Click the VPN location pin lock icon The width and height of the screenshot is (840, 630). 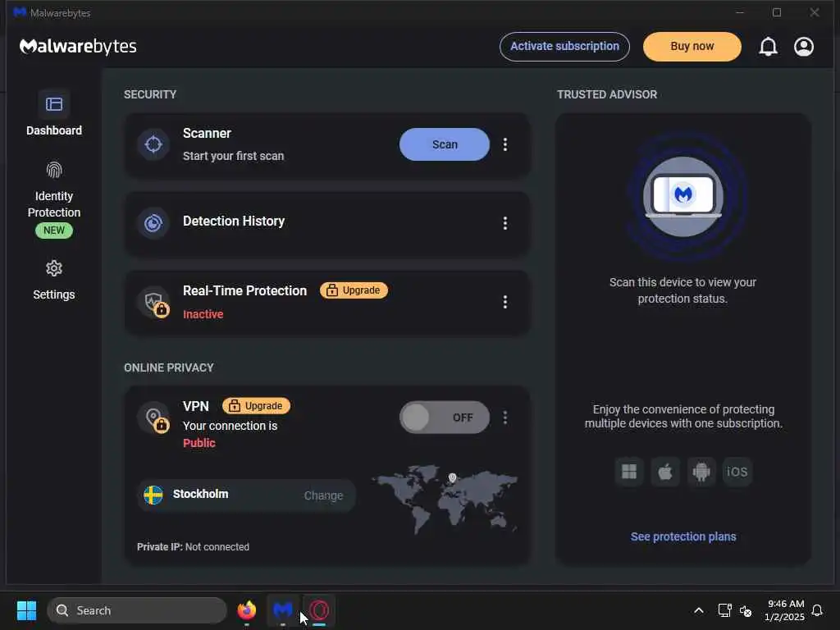click(153, 418)
